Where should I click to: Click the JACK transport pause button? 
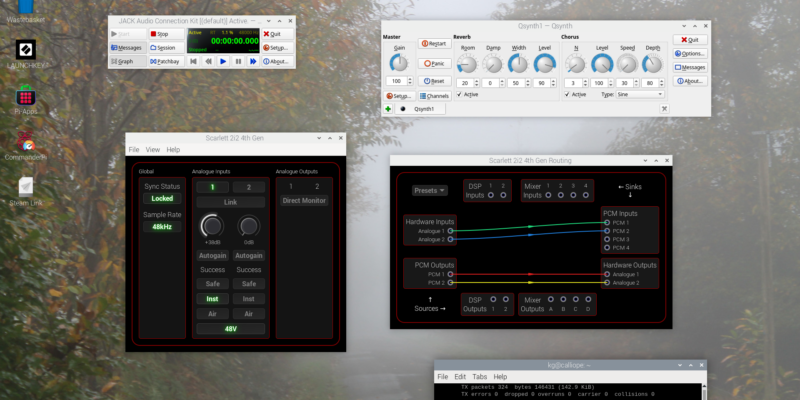pyautogui.click(x=238, y=61)
